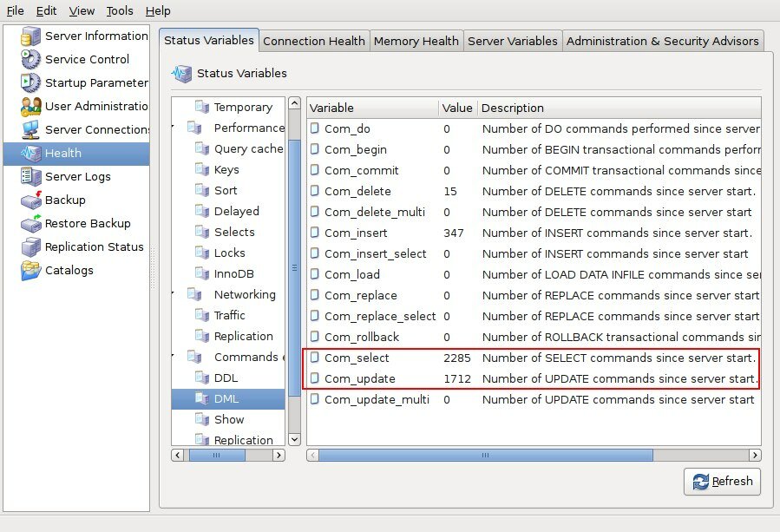Switch to the Memory Health tab
Viewport: 780px width, 532px height.
(416, 41)
